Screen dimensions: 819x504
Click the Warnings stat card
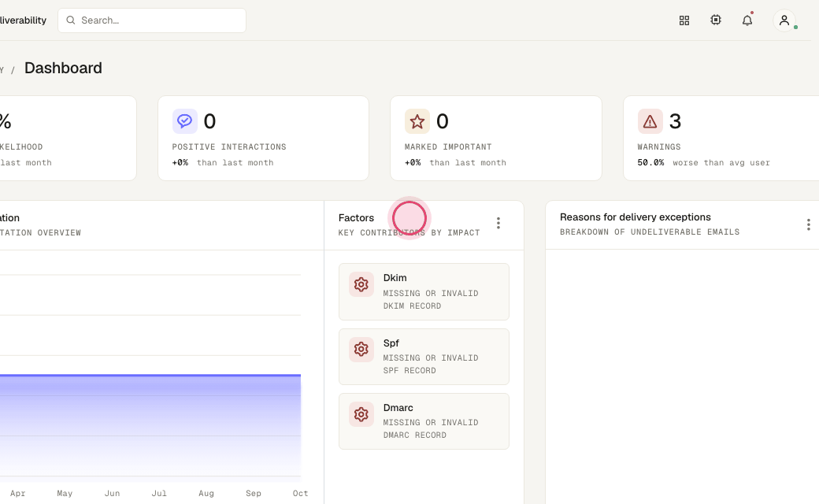721,139
